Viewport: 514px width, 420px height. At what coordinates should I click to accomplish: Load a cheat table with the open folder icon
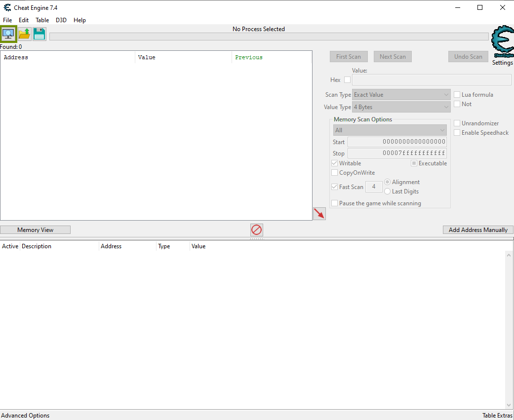[x=25, y=34]
